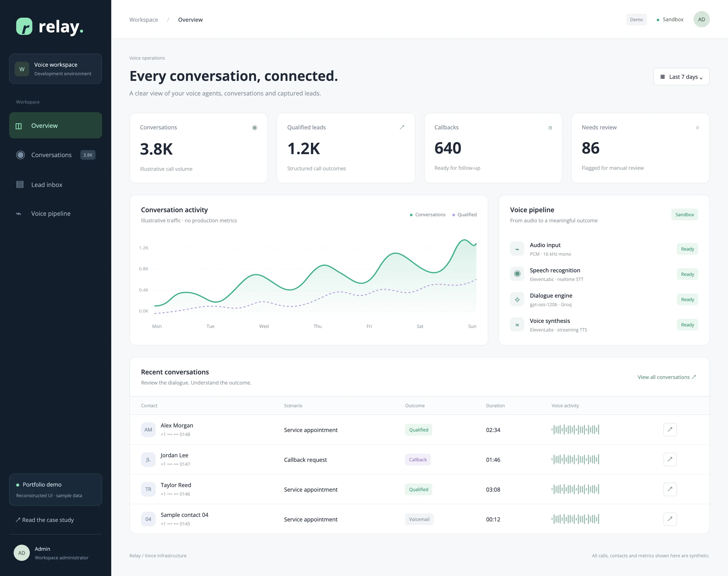
Task: Open Lead inbox in the sidebar
Action: pos(55,184)
